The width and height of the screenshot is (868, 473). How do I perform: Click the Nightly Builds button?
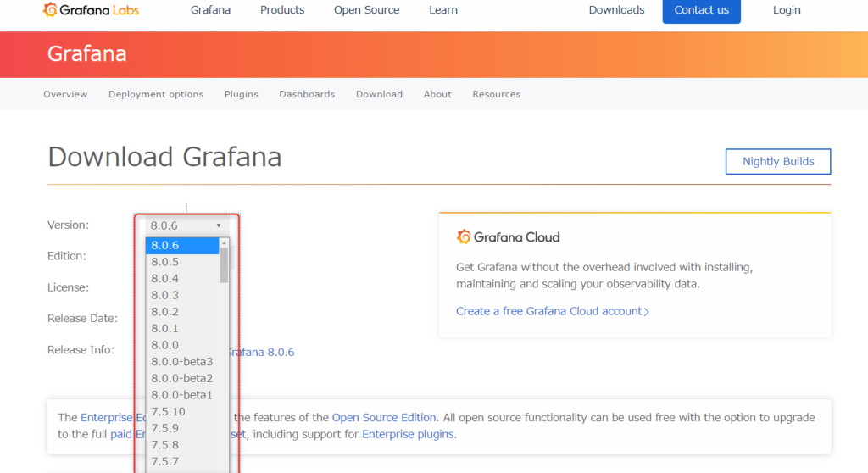point(778,161)
